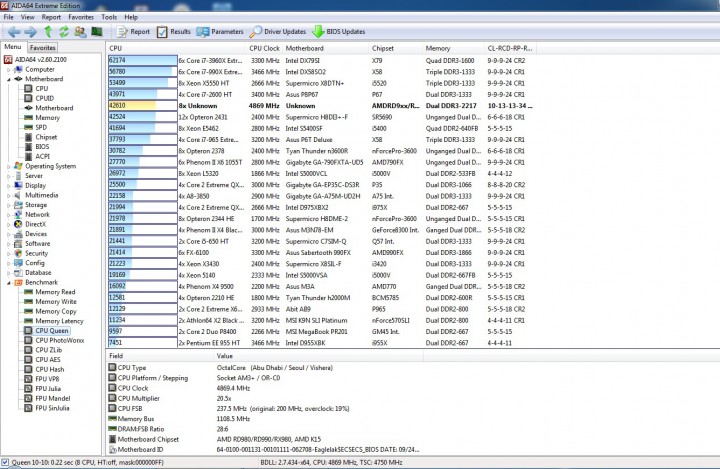Expand the Storage tree node
The width and height of the screenshot is (720, 469).
click(8, 205)
